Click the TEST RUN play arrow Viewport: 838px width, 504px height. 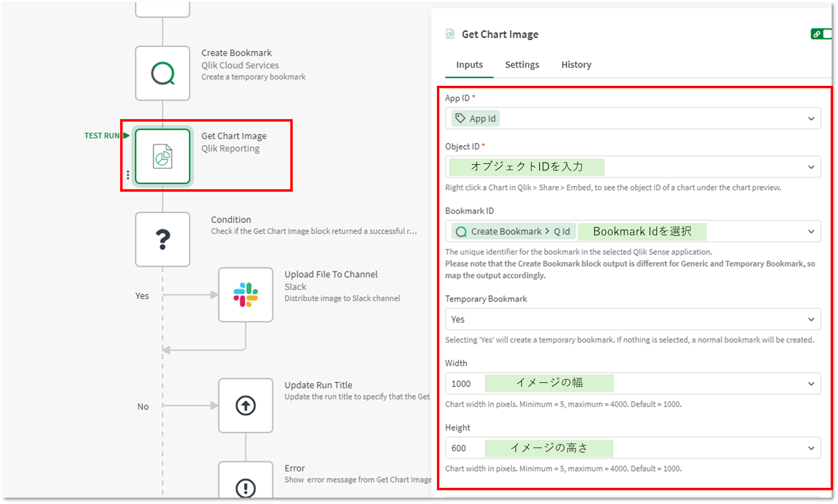(x=127, y=135)
